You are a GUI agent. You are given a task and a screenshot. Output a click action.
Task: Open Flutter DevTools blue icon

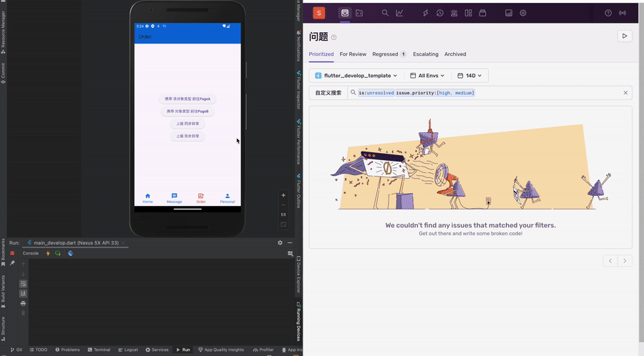click(71, 254)
